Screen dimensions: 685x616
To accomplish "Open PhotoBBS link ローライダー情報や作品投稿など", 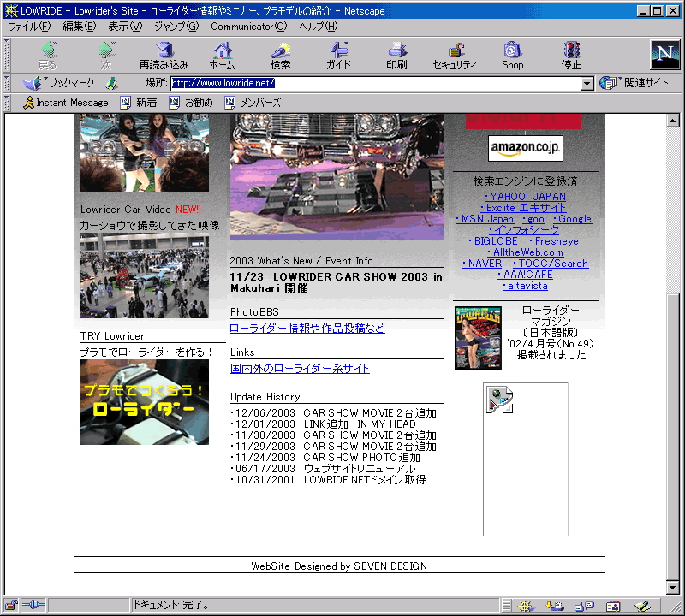I will [x=307, y=329].
